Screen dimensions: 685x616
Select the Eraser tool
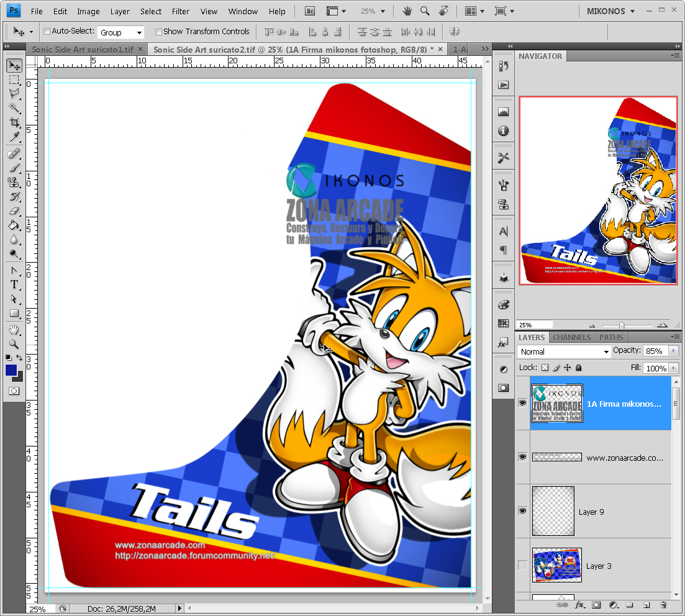point(14,211)
